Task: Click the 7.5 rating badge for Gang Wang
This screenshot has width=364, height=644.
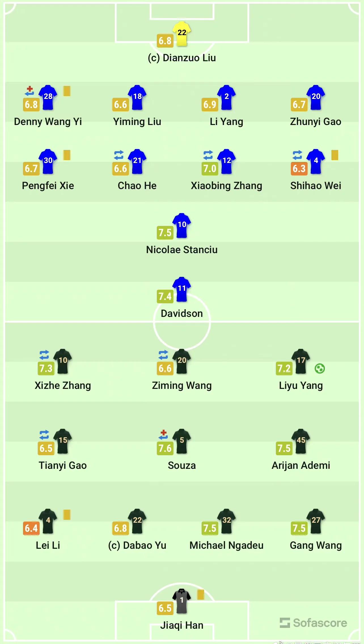Action: [299, 528]
